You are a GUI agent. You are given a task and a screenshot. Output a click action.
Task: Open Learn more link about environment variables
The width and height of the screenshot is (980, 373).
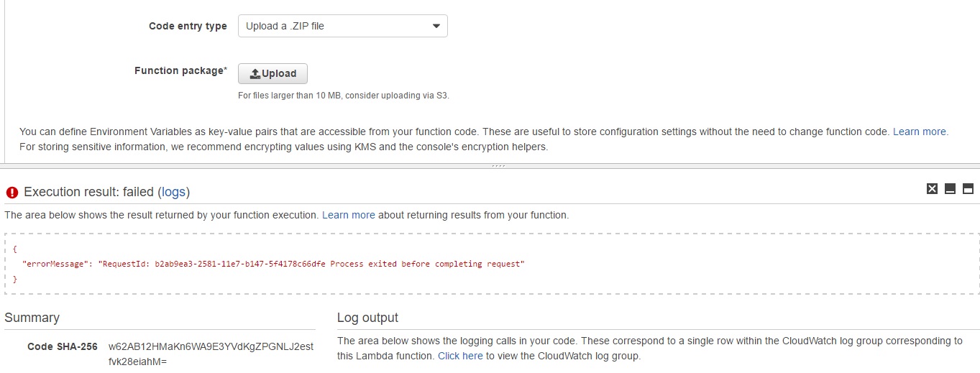(x=920, y=132)
